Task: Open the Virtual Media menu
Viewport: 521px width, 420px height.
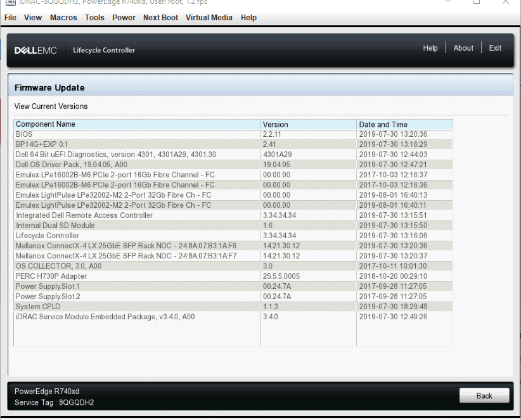Action: click(209, 18)
